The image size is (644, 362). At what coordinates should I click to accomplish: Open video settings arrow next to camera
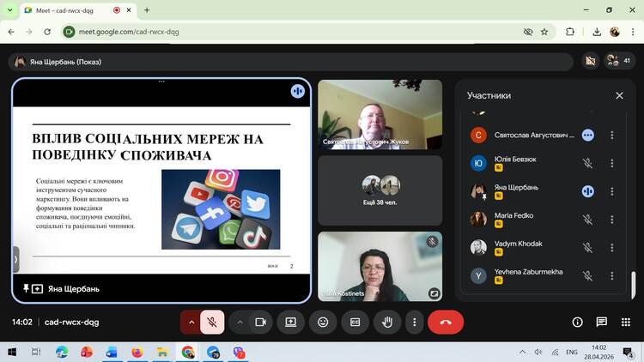[x=240, y=323]
